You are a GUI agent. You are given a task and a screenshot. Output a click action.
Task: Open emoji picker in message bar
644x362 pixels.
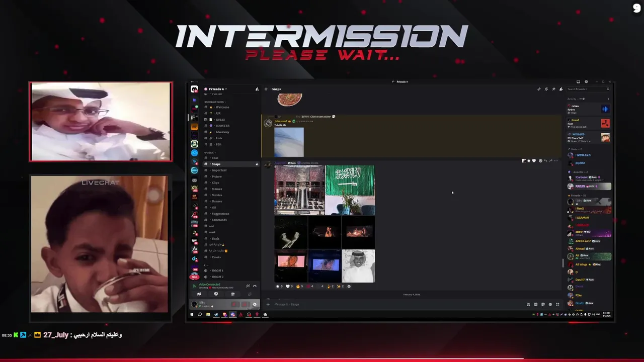pos(550,304)
